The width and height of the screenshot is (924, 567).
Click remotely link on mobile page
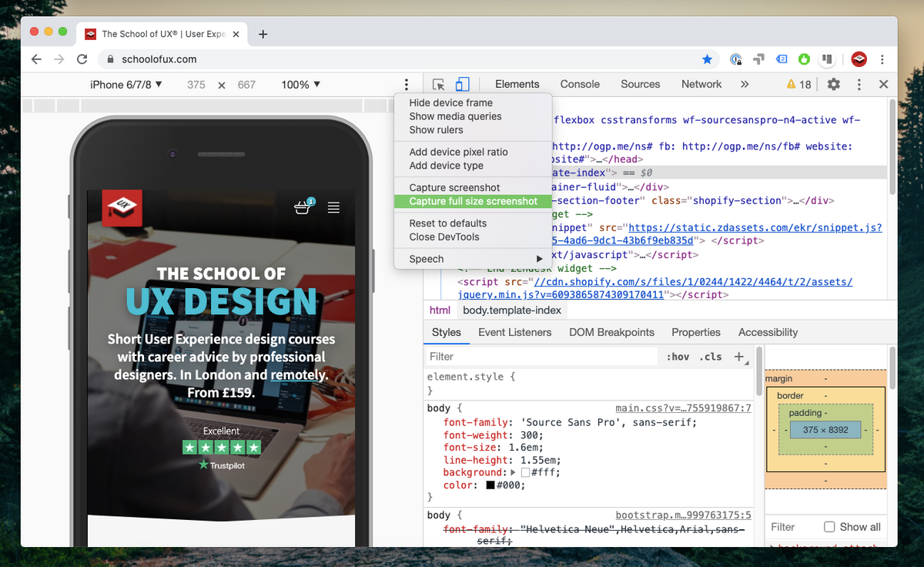pos(298,375)
